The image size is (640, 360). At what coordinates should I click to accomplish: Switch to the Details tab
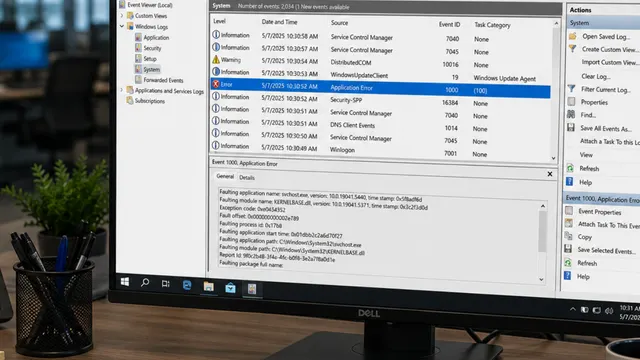point(247,178)
